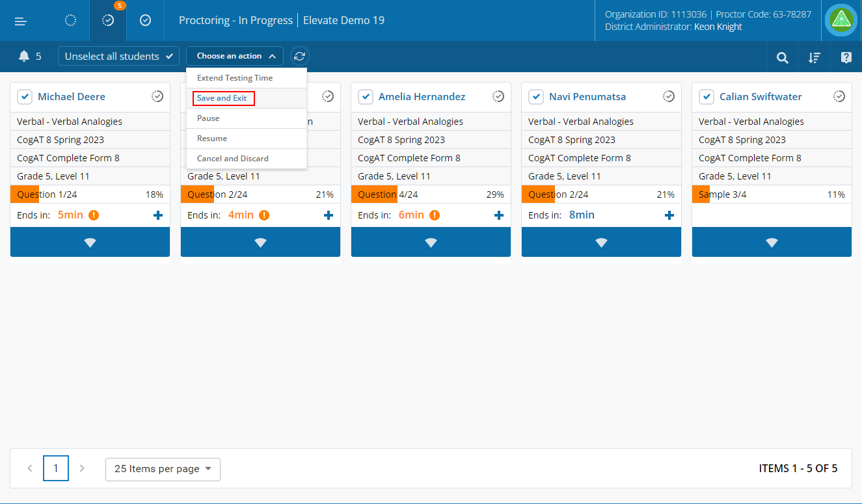Open Calian Swiftwater student link

(x=761, y=97)
